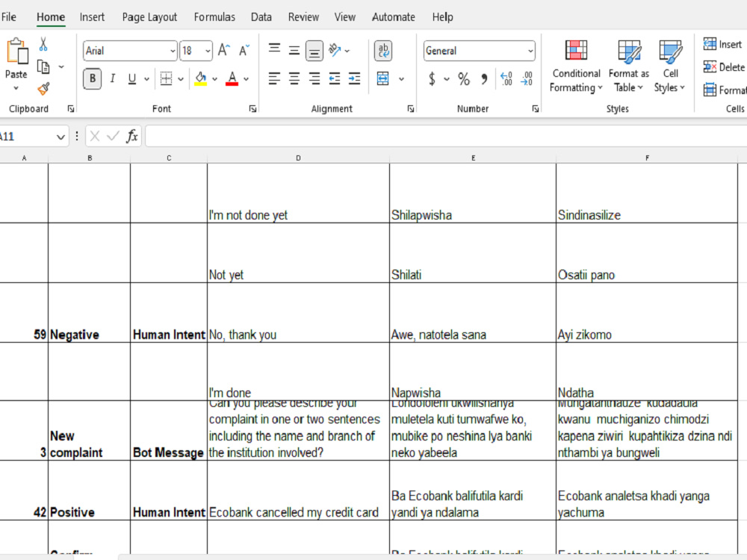The height and width of the screenshot is (560, 747).
Task: Open the Automate tab
Action: point(394,17)
